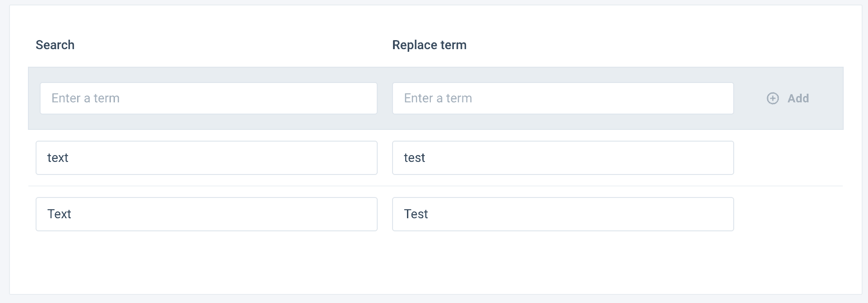
Task: Click the "Search" column header
Action: [55, 45]
